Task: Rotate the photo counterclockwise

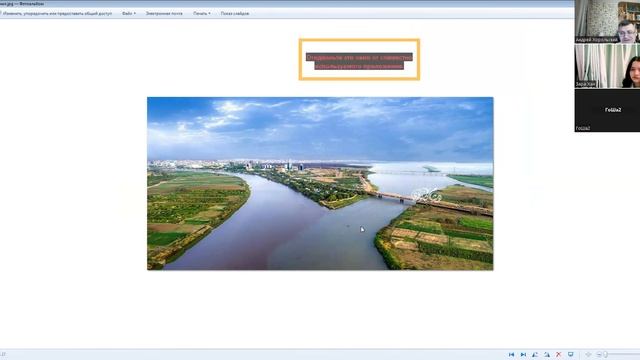Action: point(535,355)
